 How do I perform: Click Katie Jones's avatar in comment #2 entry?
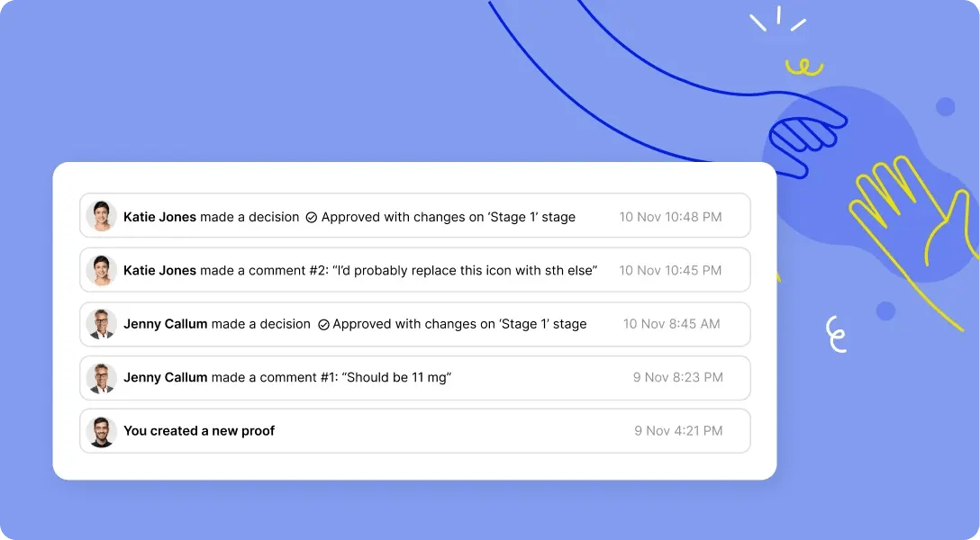click(101, 270)
